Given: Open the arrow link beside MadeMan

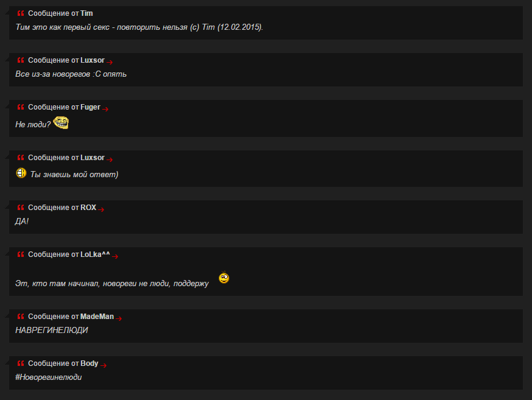Looking at the screenshot, I should [119, 318].
